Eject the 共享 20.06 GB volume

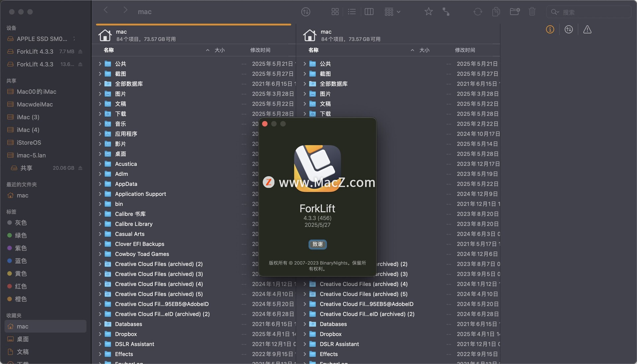pyautogui.click(x=80, y=168)
